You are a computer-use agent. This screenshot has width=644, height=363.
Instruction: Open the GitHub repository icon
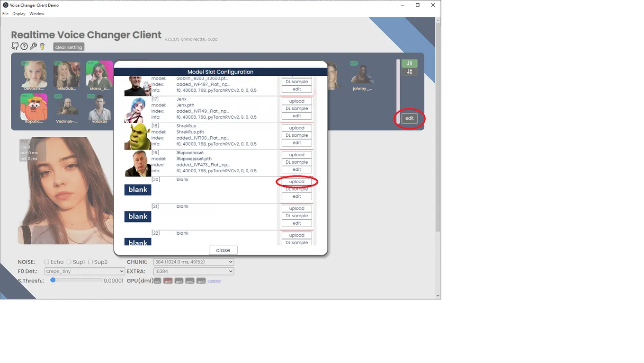tap(15, 46)
